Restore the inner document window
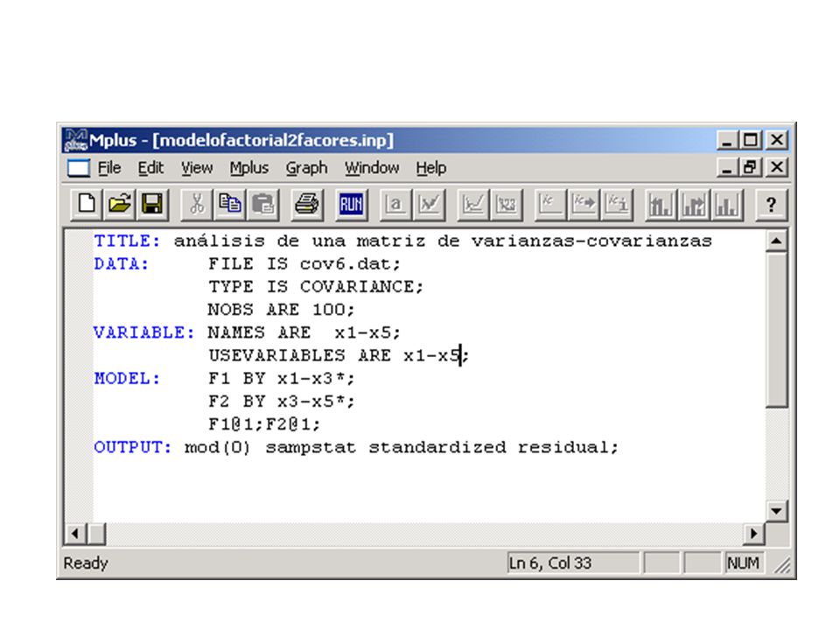The height and width of the screenshot is (630, 840). coord(751,168)
